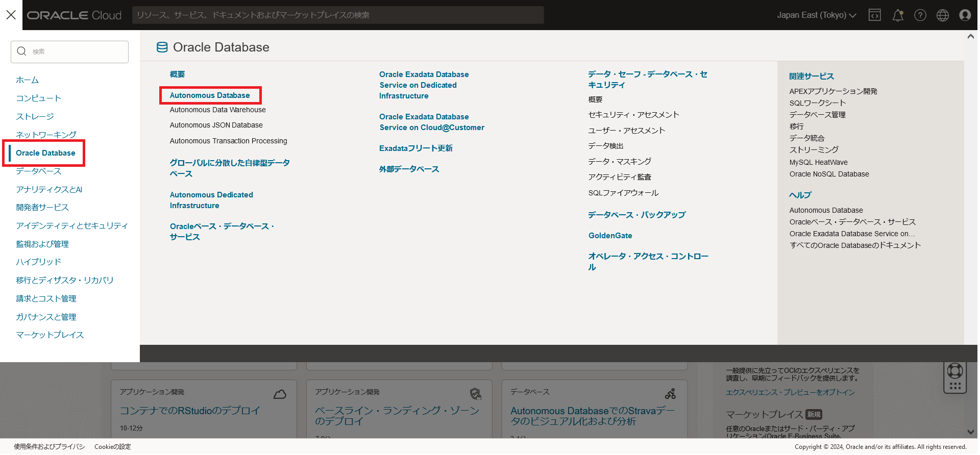Viewport: 980px width, 455px height.
Task: Click the Oracle Cloud logo
Action: coord(75,15)
